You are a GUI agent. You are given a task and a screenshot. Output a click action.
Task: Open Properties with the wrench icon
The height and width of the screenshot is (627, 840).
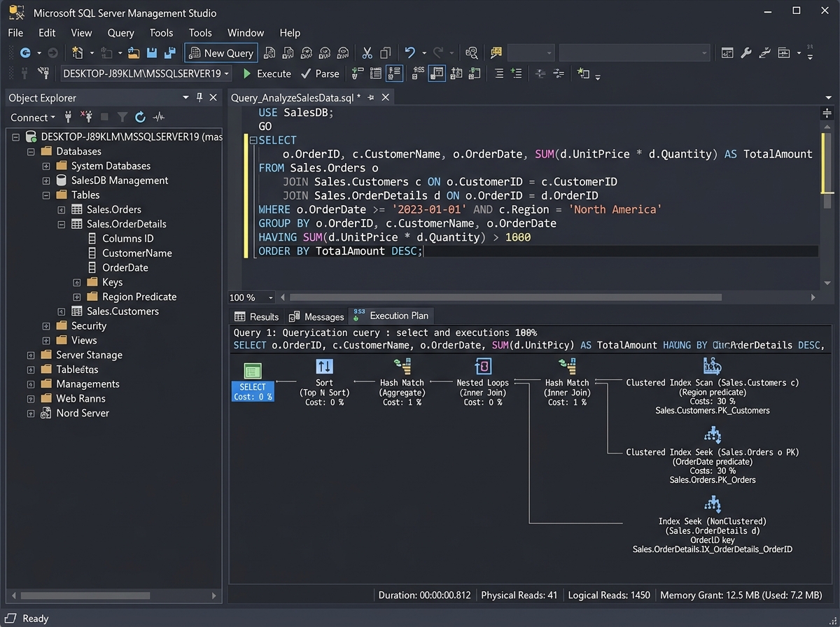pos(746,52)
